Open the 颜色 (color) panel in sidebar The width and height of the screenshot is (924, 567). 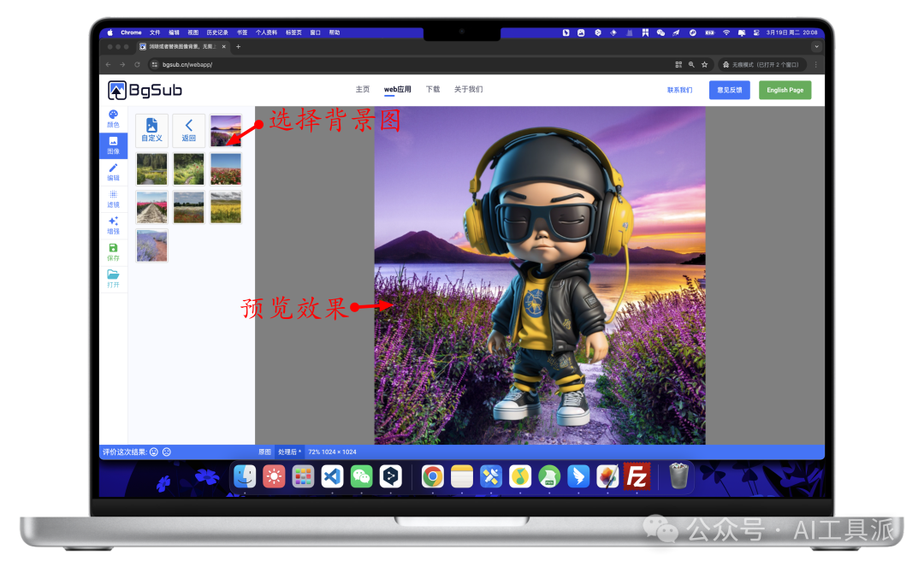(113, 118)
